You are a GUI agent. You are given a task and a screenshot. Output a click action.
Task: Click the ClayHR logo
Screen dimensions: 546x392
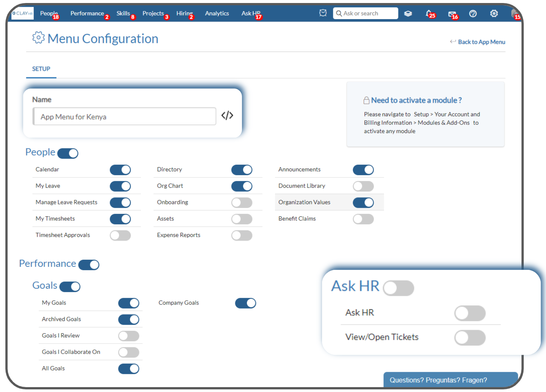click(x=22, y=13)
